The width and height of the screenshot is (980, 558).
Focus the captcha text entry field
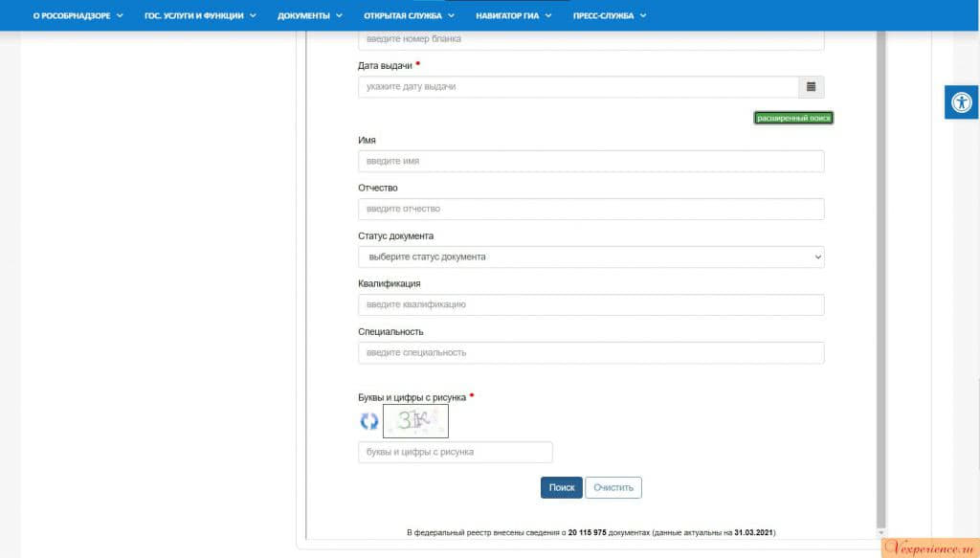(455, 452)
